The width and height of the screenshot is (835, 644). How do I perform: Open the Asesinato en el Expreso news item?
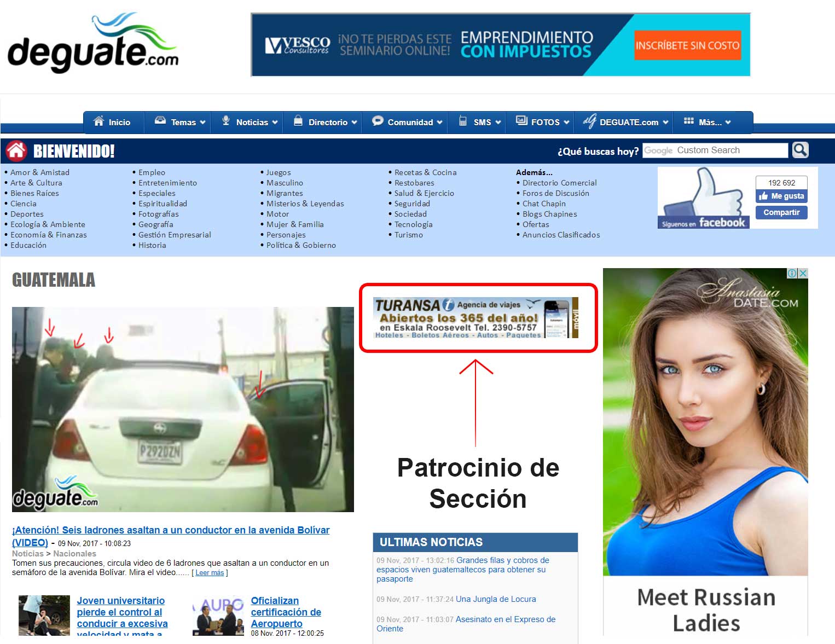pyautogui.click(x=466, y=624)
